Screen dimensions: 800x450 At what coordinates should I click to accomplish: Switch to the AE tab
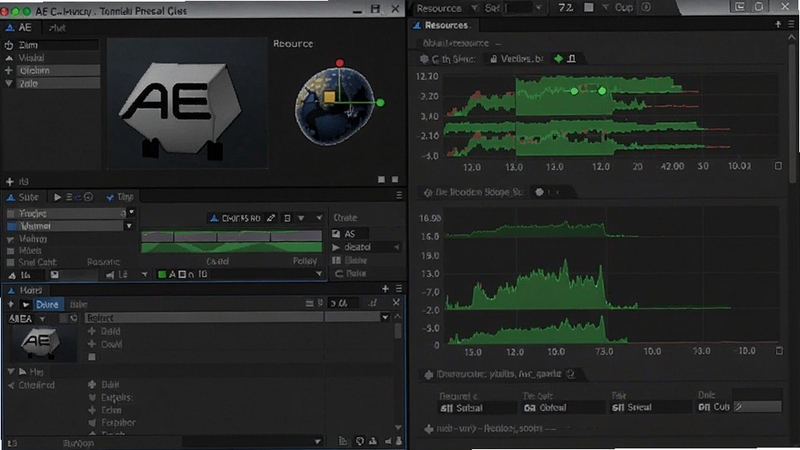tap(19, 28)
